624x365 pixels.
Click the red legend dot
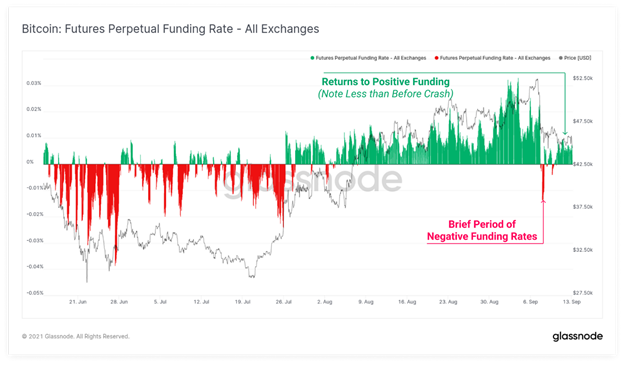[437, 58]
